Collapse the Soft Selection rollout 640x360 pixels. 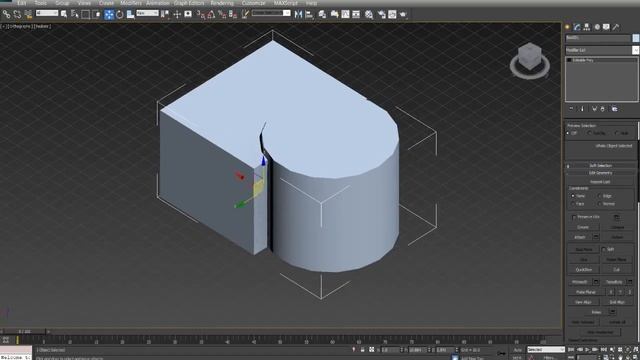[600, 166]
